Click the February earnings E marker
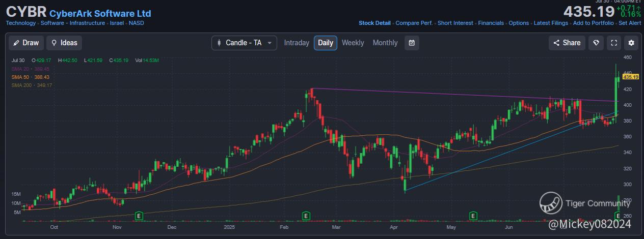644x239 pixels. click(x=306, y=216)
